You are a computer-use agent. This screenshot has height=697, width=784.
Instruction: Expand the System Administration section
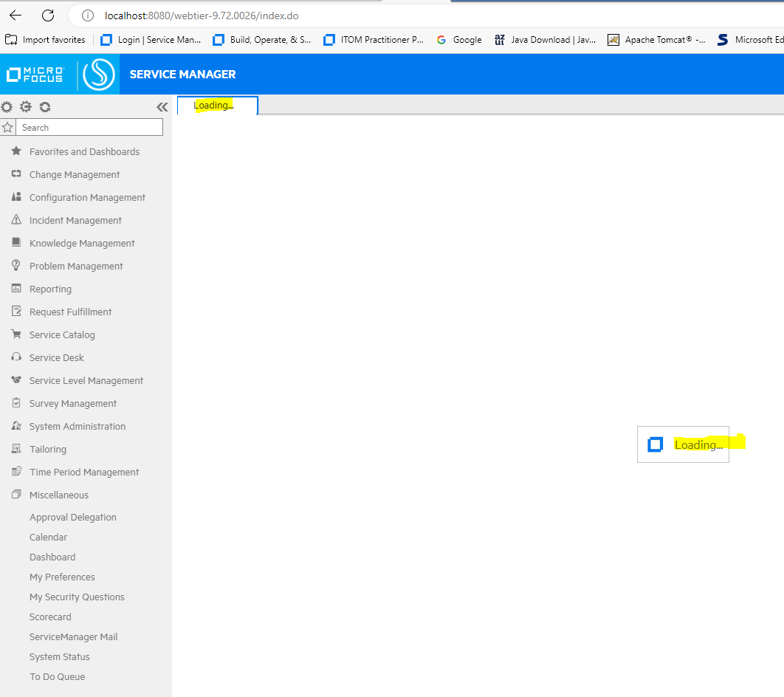click(x=78, y=426)
